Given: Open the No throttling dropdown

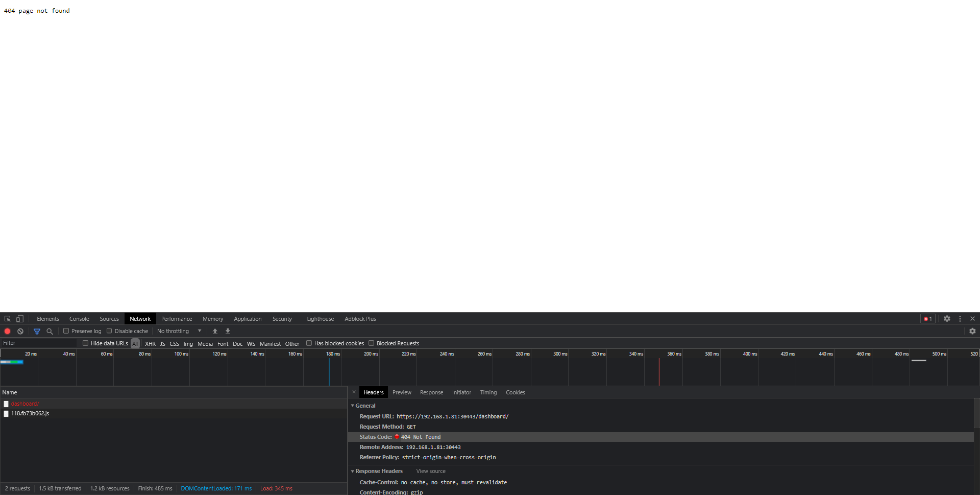Looking at the screenshot, I should tap(178, 331).
